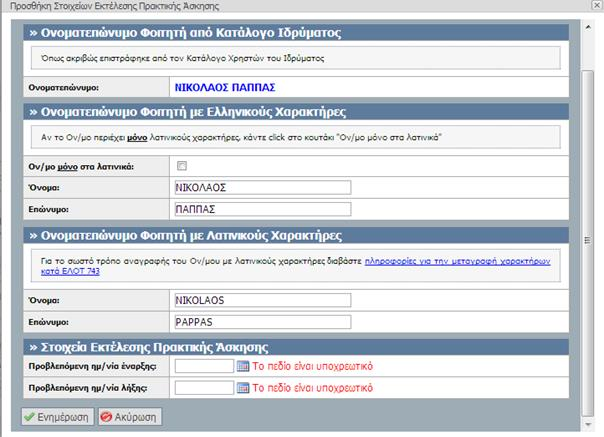
Task: Focus the expected end date input
Action: tap(204, 388)
